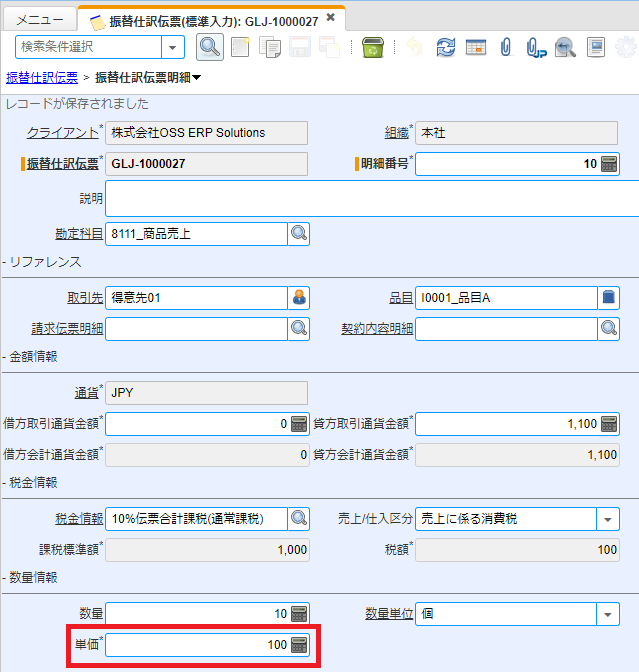Click the 取引先 field 得意先01
This screenshot has height=672, width=639.
[196, 298]
